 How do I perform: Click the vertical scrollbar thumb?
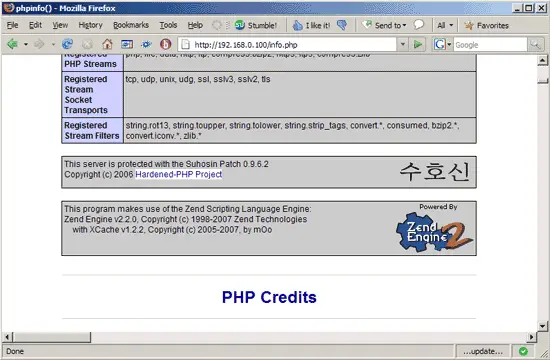click(x=542, y=81)
